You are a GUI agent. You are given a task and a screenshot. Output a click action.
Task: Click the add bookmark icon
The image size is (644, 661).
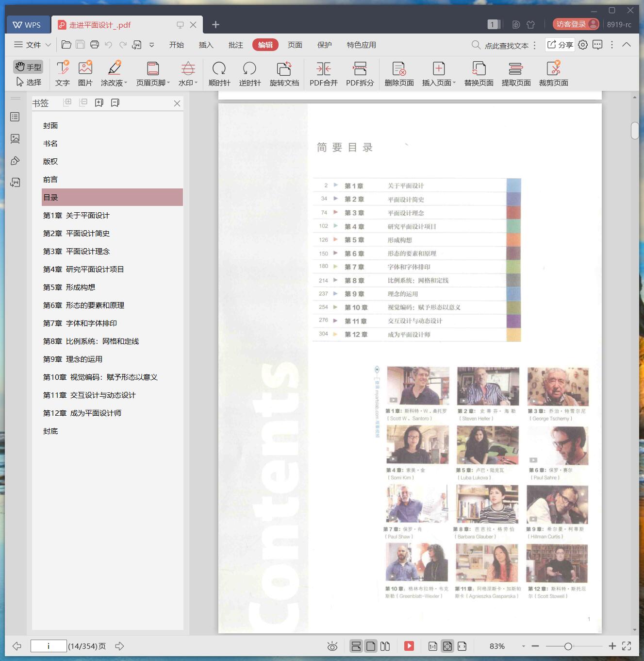(x=99, y=102)
